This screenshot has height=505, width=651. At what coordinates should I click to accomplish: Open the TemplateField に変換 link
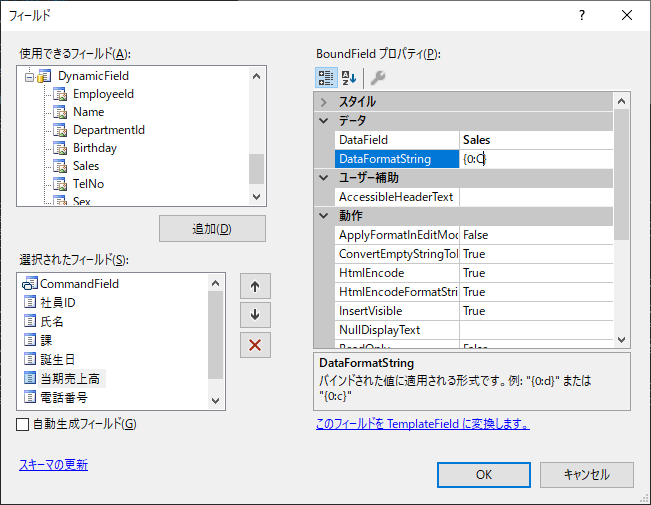(x=423, y=424)
